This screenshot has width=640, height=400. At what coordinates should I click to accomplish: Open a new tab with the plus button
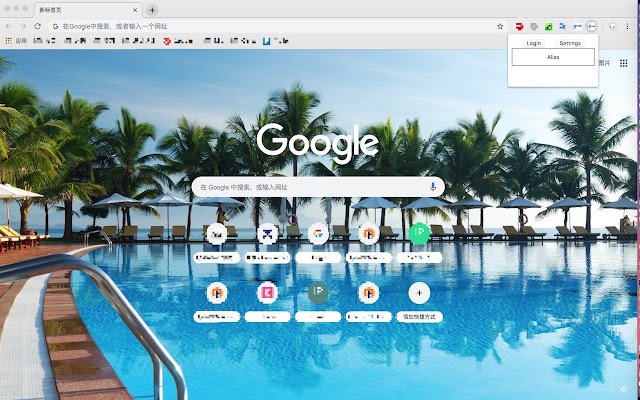152,10
